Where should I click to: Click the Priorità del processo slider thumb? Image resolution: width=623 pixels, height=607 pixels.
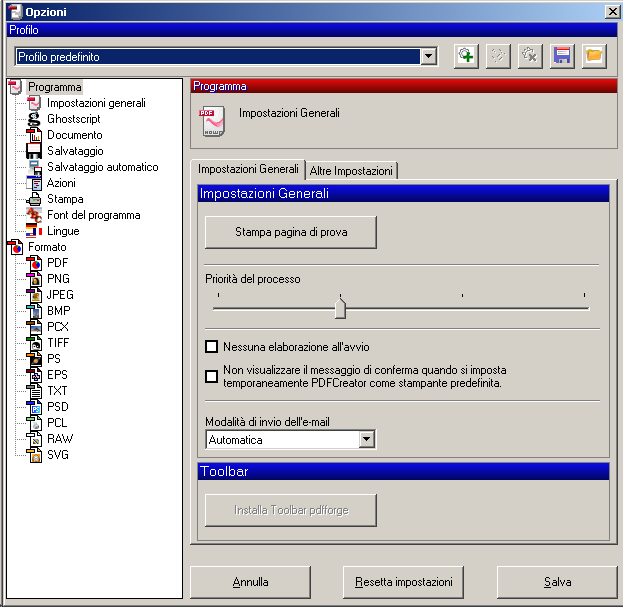[341, 307]
